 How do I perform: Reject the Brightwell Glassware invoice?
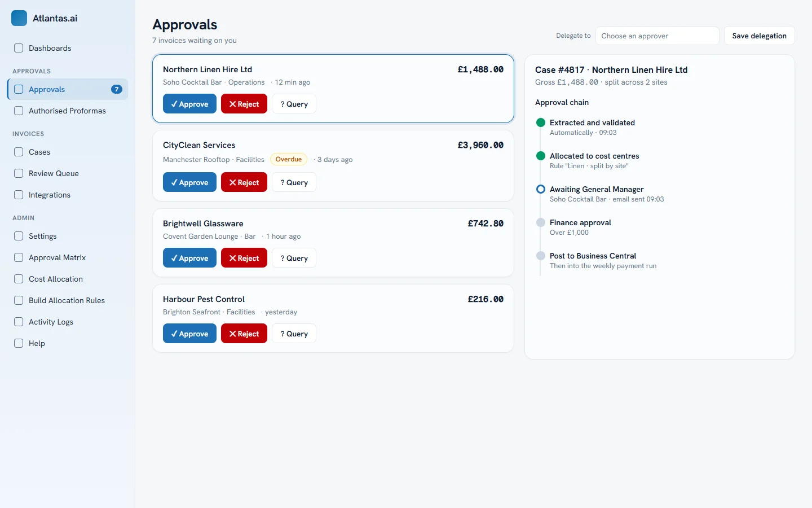[x=244, y=258]
